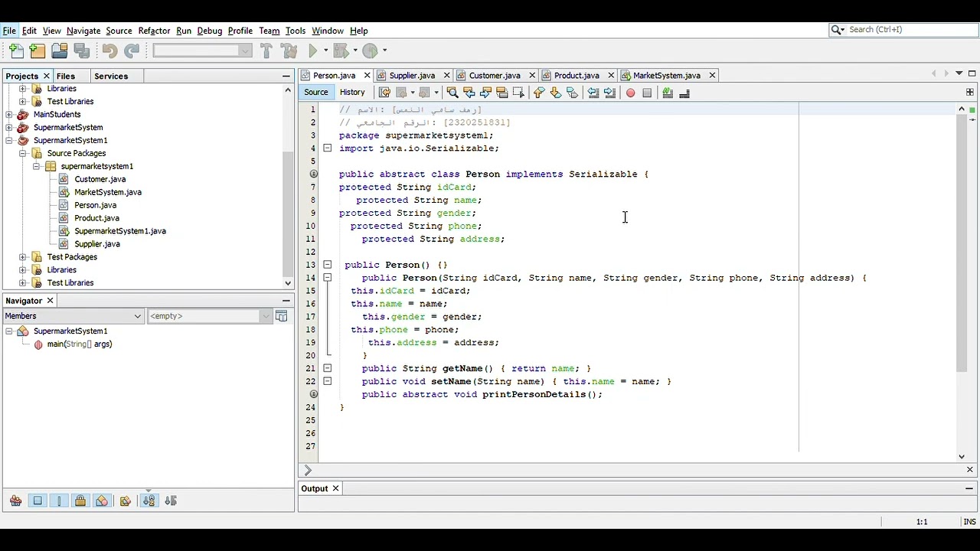Toggle Show Inherited Members in Navigator
The image size is (980, 551).
pos(15,500)
